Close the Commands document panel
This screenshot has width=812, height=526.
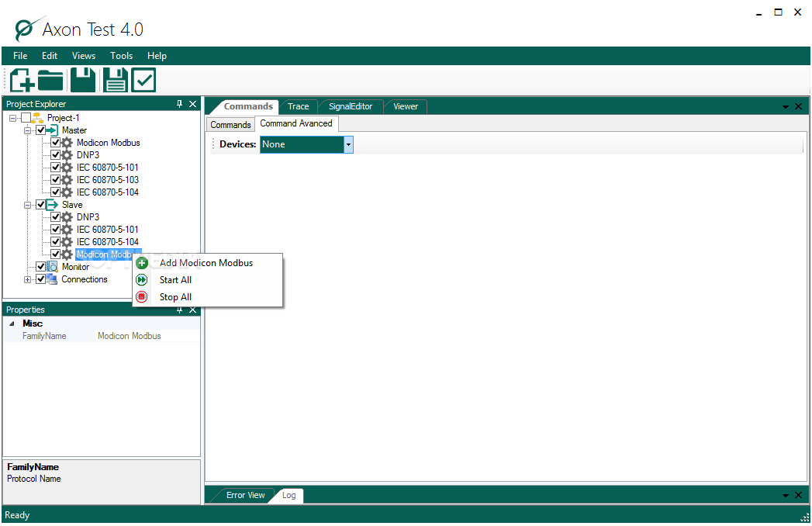[x=798, y=106]
